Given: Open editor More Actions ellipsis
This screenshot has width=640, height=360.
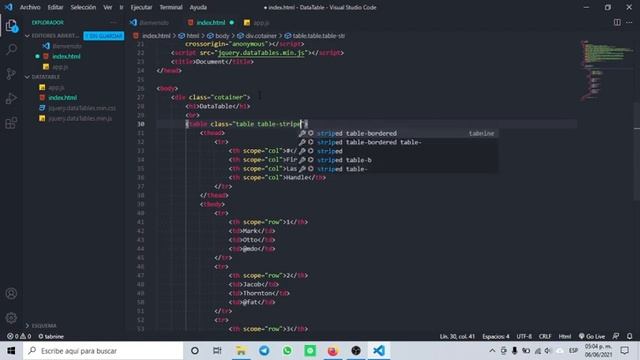Looking at the screenshot, I should (x=629, y=22).
